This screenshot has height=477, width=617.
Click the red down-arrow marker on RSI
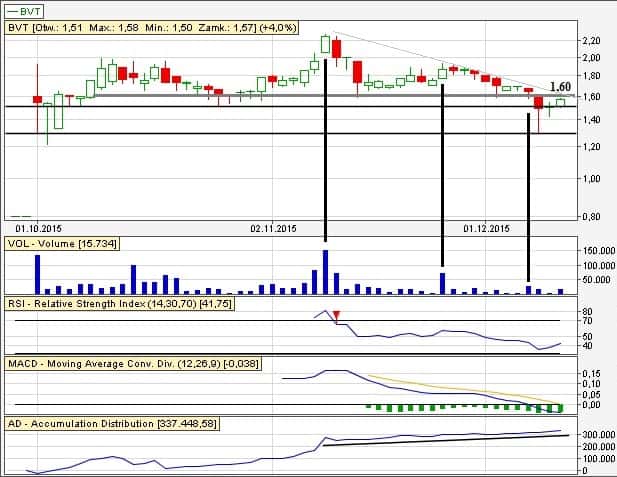coord(337,317)
